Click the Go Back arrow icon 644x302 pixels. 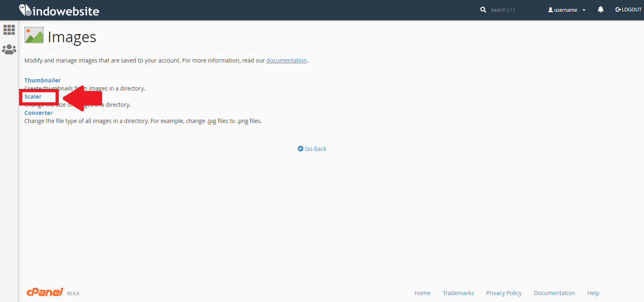click(x=300, y=149)
